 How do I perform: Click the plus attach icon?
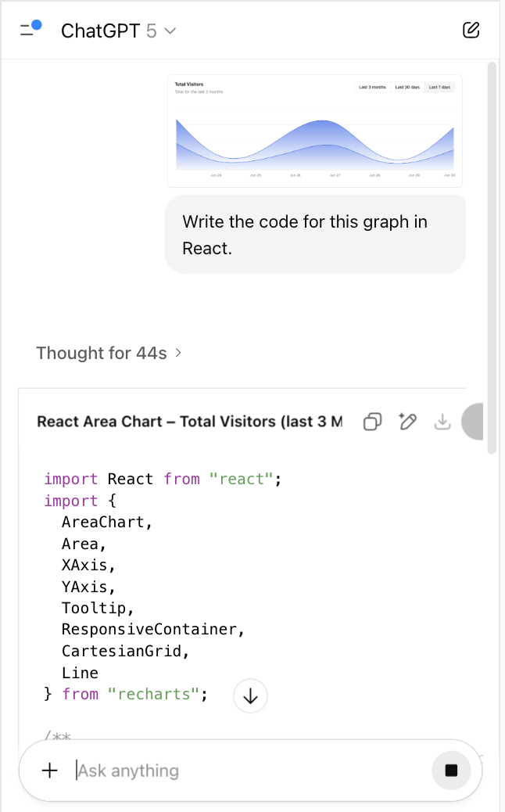pos(50,771)
